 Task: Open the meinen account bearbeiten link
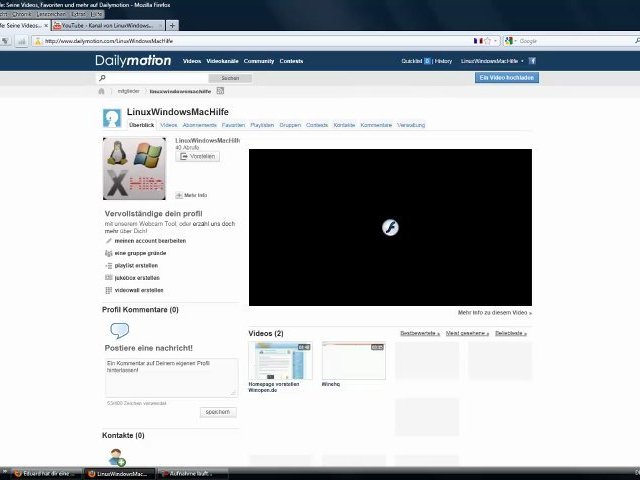coord(150,241)
